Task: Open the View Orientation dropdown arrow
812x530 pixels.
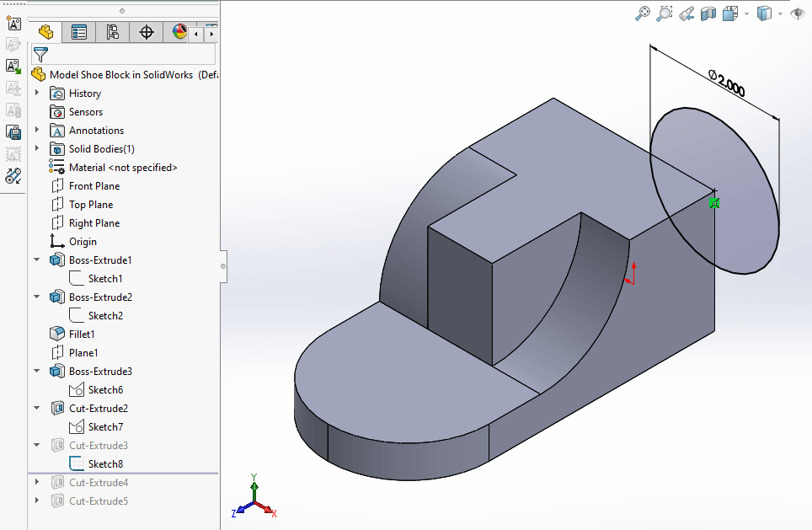Action: [745, 14]
